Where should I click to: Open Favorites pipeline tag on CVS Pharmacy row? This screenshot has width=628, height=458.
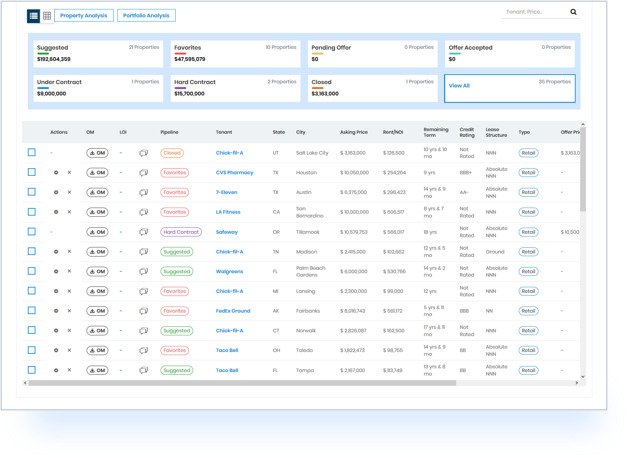[x=174, y=172]
